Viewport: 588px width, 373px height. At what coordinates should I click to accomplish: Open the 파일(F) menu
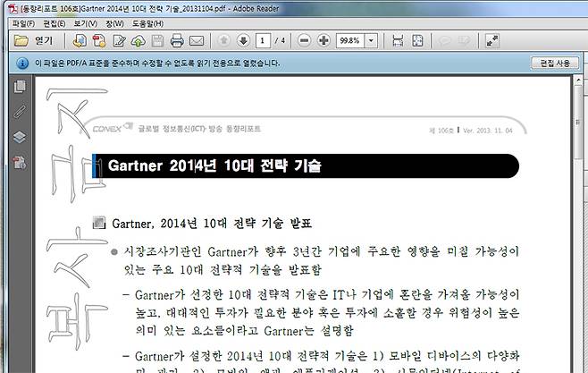pos(23,23)
